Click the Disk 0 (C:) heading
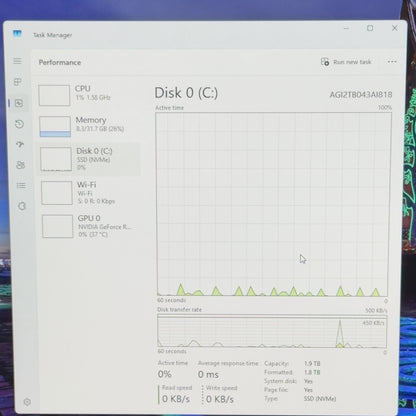Screen dimensions: 416x416 (186, 93)
